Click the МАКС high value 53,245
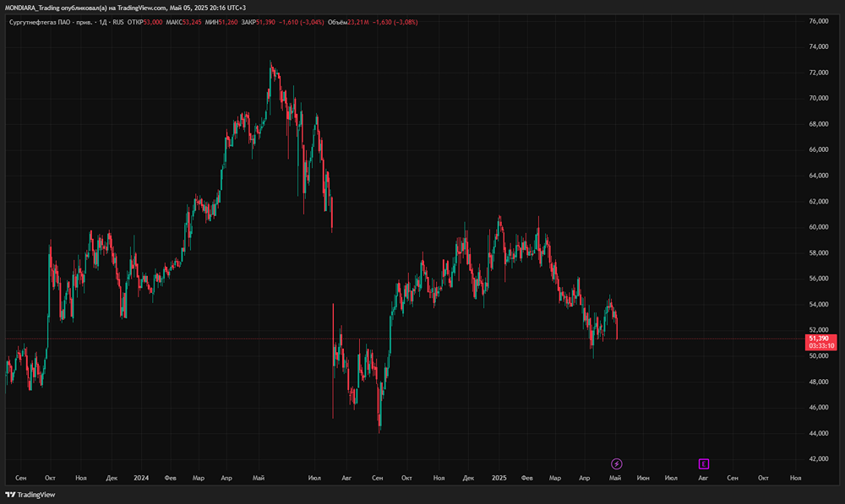The height and width of the screenshot is (504, 845). (x=192, y=22)
